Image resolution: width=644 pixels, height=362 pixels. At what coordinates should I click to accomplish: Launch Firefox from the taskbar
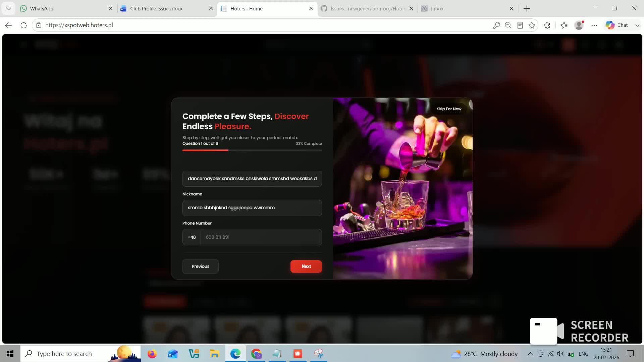(152, 354)
